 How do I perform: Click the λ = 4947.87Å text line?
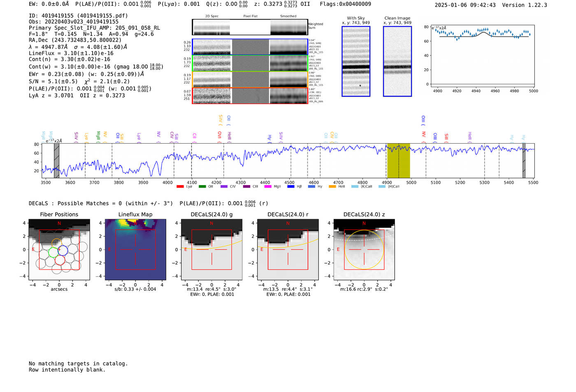[78, 47]
